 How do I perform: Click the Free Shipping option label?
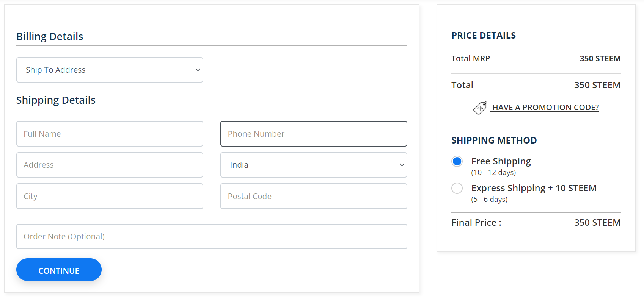click(501, 161)
